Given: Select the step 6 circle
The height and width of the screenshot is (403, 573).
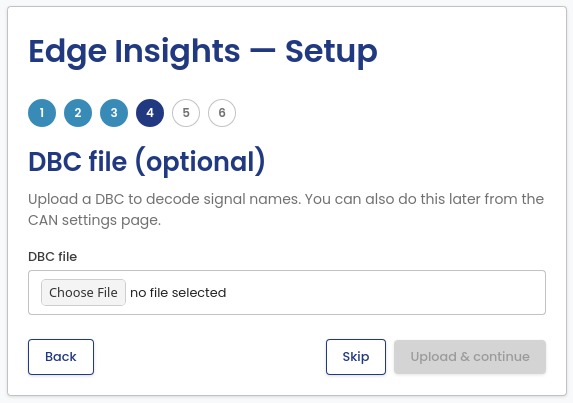Looking at the screenshot, I should [222, 113].
